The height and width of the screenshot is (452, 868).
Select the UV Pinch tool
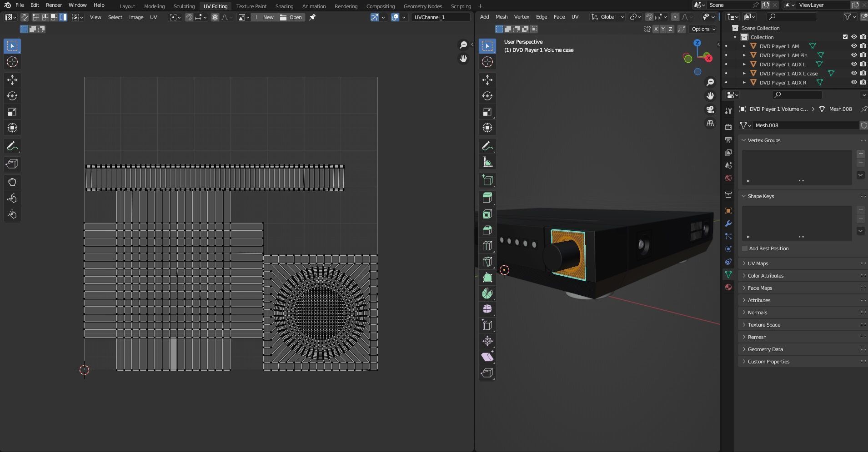pyautogui.click(x=12, y=214)
